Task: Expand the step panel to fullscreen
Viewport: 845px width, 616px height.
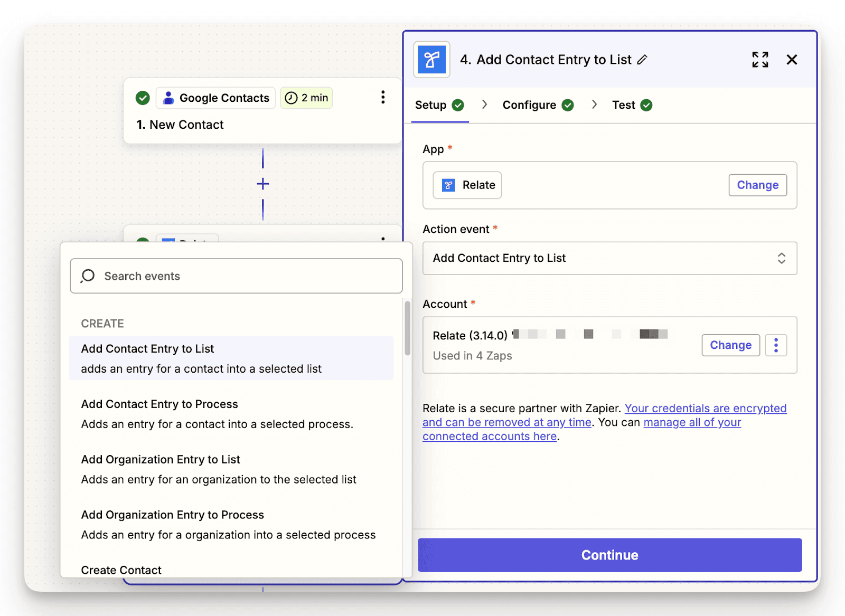Action: tap(760, 60)
